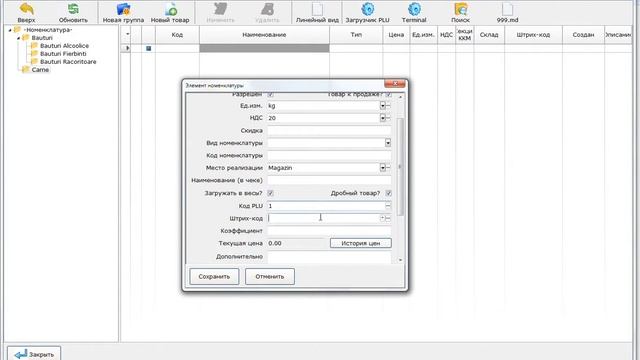Viewport: 640px width, 360px height.
Task: Click the Ед.изм. column header
Action: (423, 35)
